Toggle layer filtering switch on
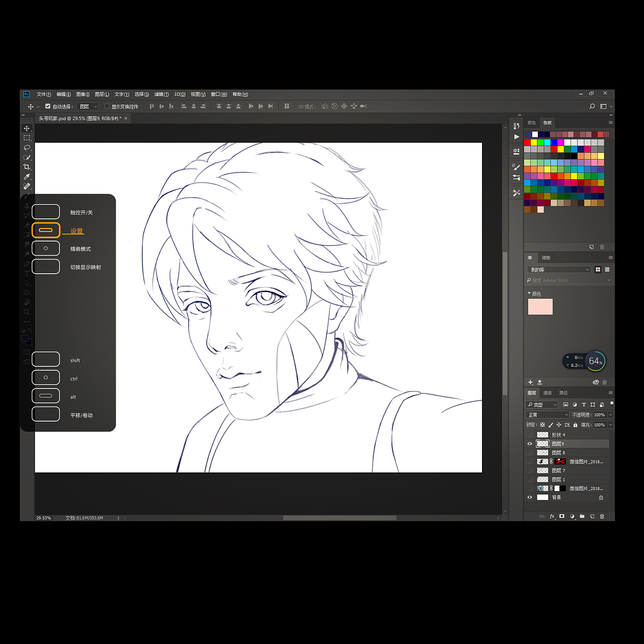The width and height of the screenshot is (644, 644). point(611,404)
